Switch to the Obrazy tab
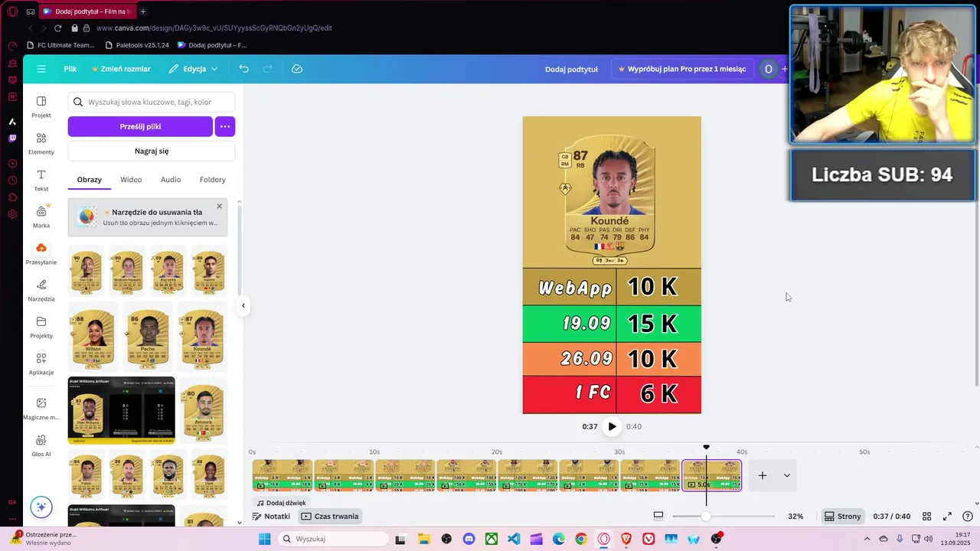This screenshot has height=551, width=980. tap(90, 180)
